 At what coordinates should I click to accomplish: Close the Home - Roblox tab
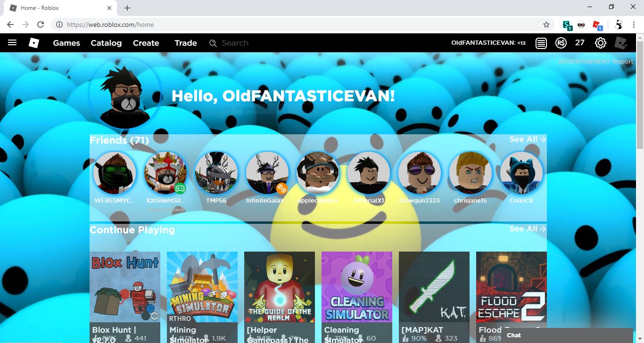point(109,8)
